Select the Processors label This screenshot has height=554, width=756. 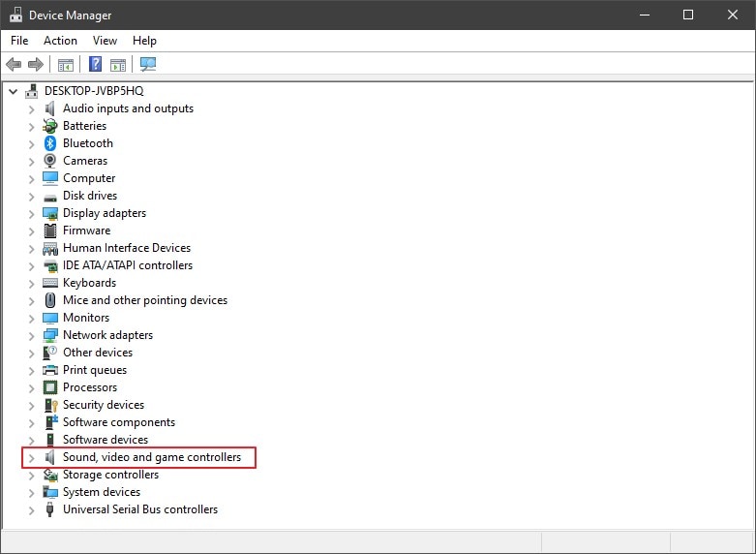click(x=90, y=387)
